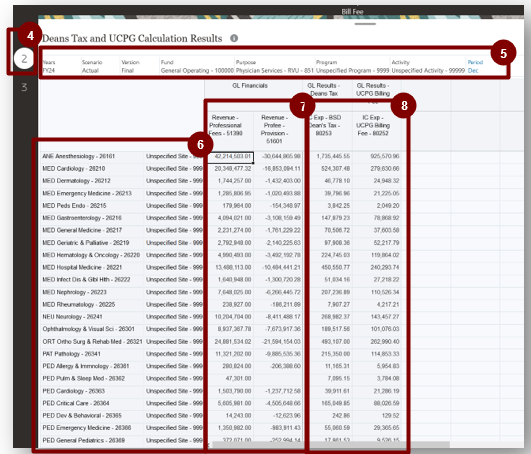Select IC Exp - BSD Dean's Tax - 80253 header

[x=324, y=125]
